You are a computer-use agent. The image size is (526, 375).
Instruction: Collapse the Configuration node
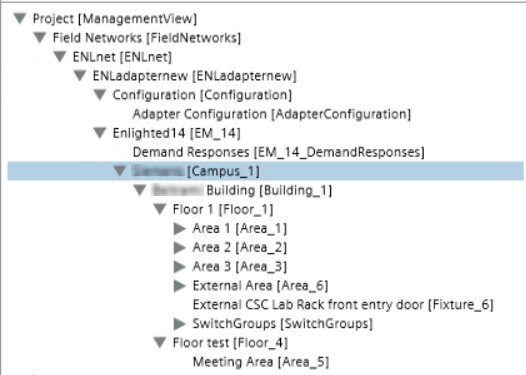[x=100, y=95]
